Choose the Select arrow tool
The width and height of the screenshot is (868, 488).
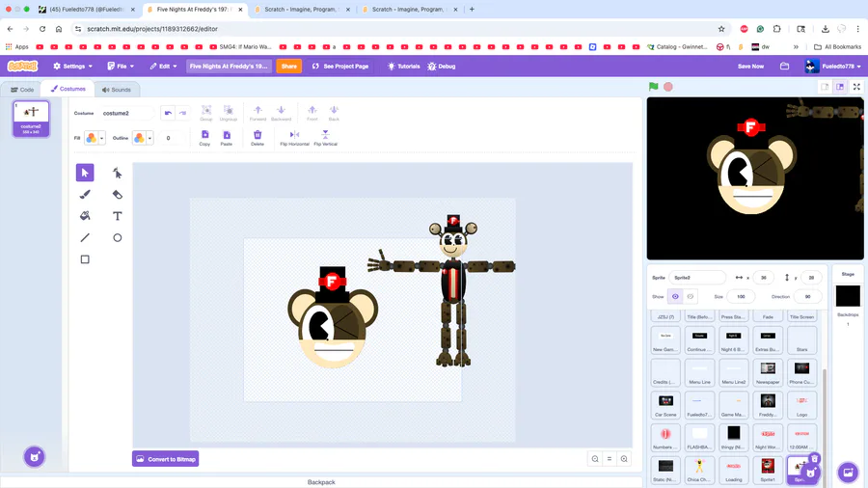click(85, 173)
